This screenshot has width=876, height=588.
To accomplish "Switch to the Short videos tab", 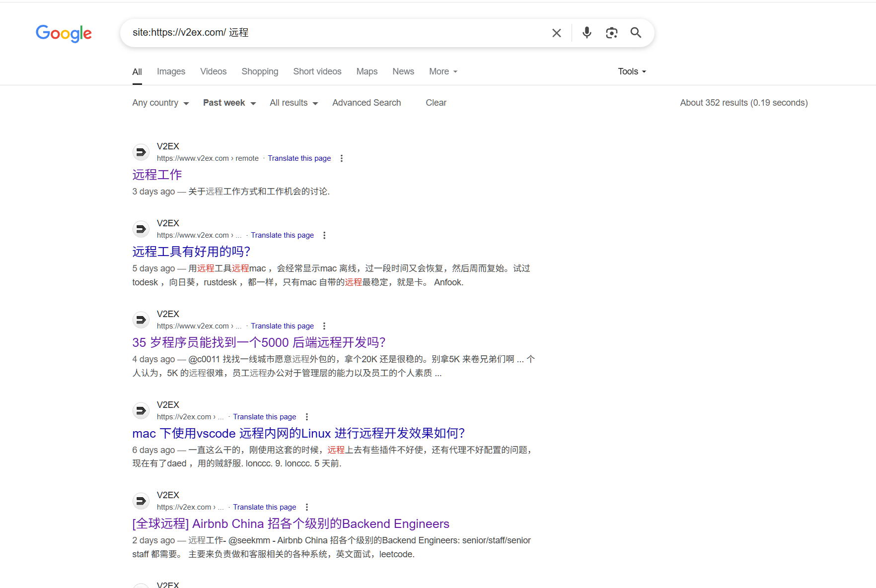I will tap(317, 71).
